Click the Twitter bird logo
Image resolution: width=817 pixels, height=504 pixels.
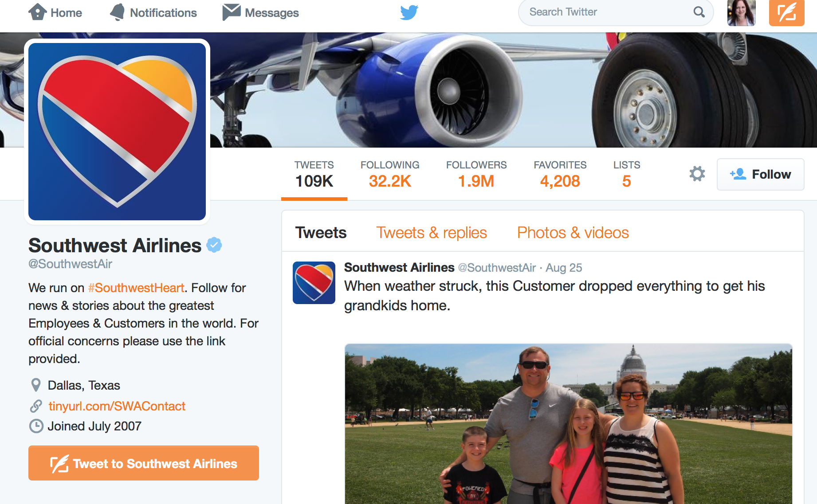tap(409, 12)
